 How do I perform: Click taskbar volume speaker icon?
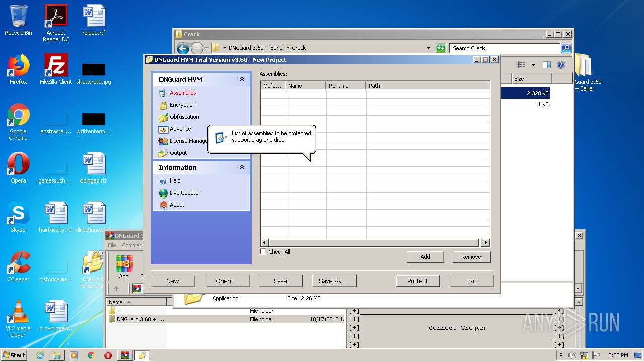572,355
